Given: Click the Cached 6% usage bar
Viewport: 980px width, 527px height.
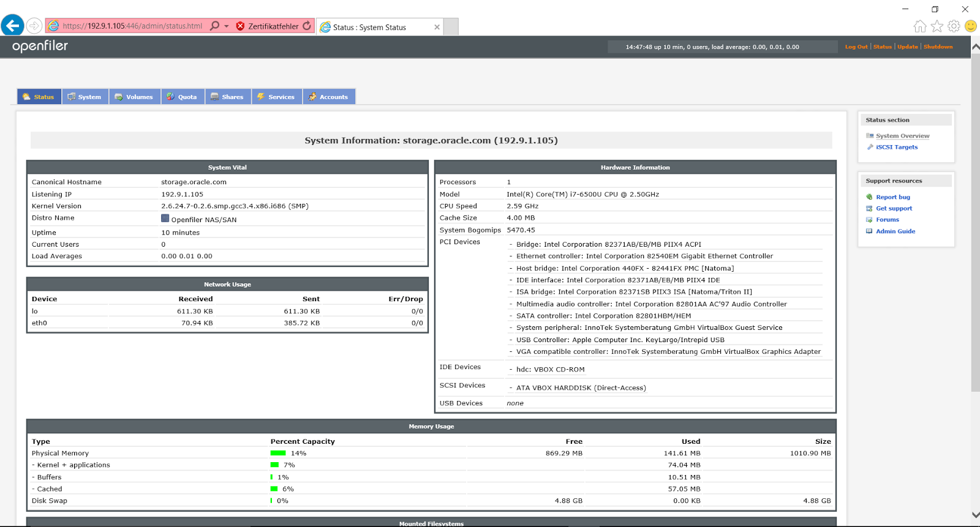Looking at the screenshot, I should 274,489.
